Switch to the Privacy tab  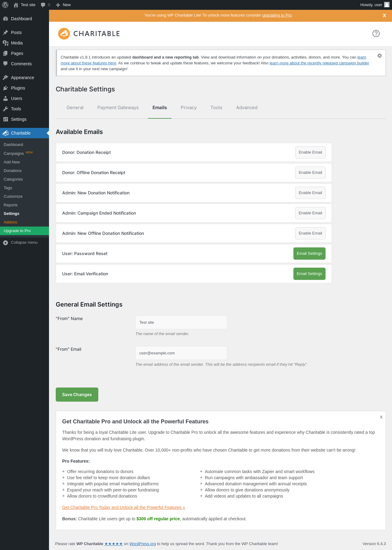point(189,108)
